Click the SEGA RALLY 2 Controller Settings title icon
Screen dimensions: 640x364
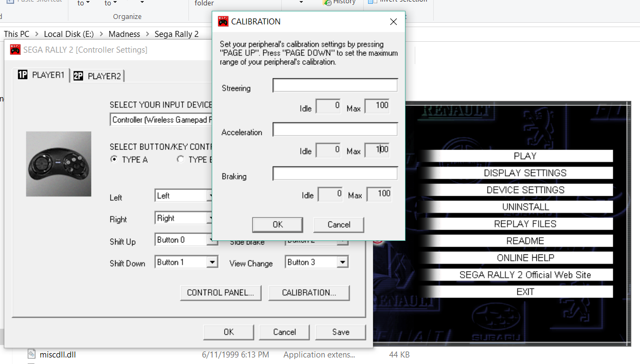point(15,50)
